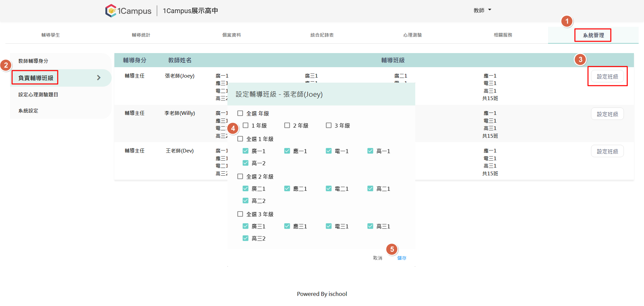Viewport: 644px width, 306px height.
Task: Switch to the 輔導學生 tab
Action: click(51, 35)
